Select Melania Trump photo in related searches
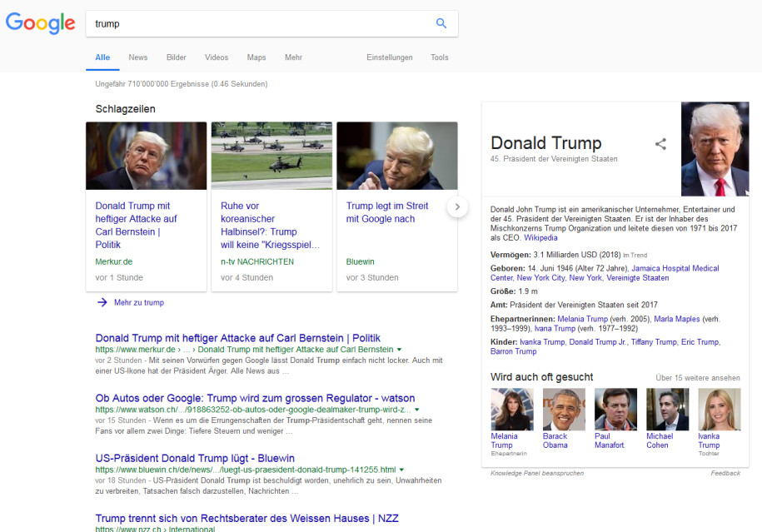 pos(512,409)
